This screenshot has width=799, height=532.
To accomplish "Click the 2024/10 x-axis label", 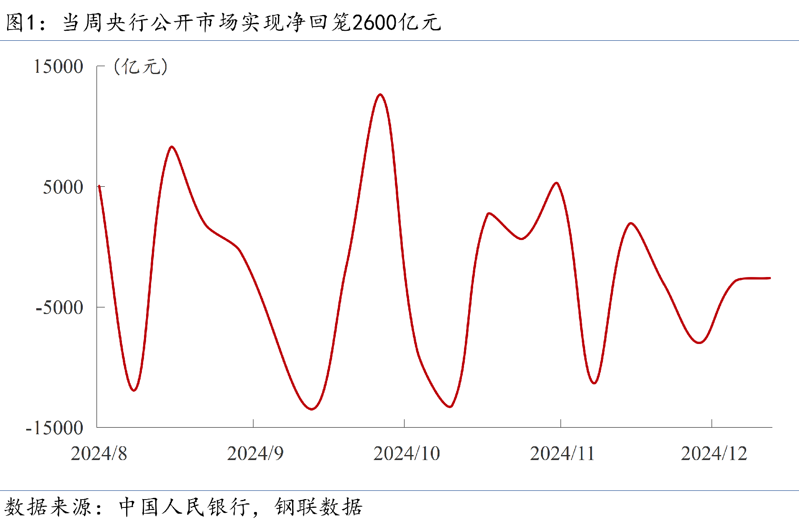I will pyautogui.click(x=407, y=453).
